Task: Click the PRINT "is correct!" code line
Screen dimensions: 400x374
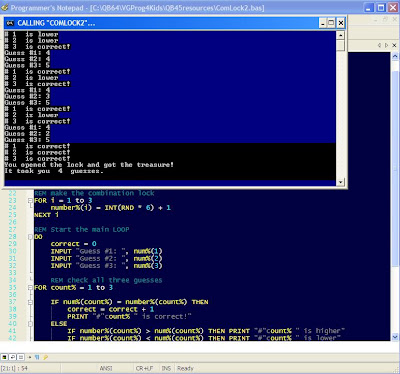Action: 129,317
